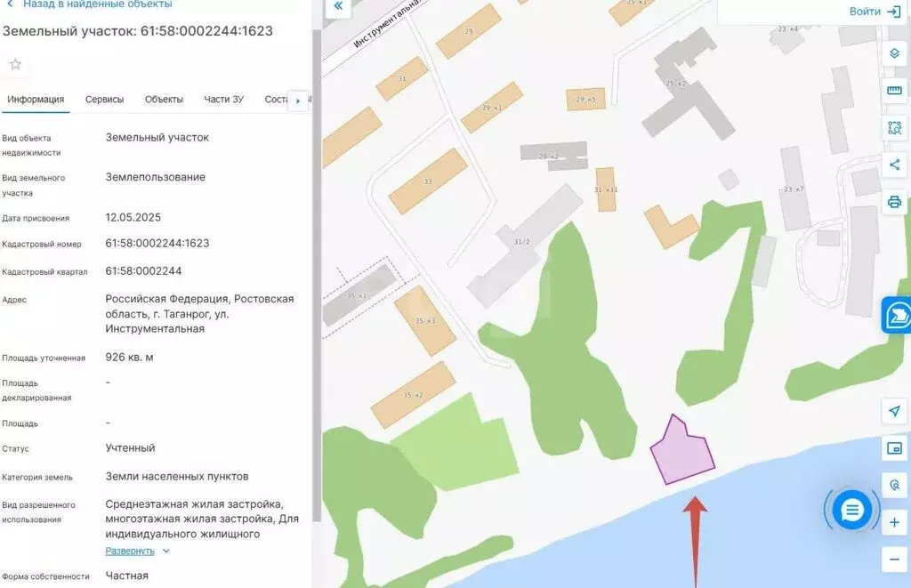Screen dimensions: 911x588
Task: Click building 35 к2 on map
Action: pos(413,394)
